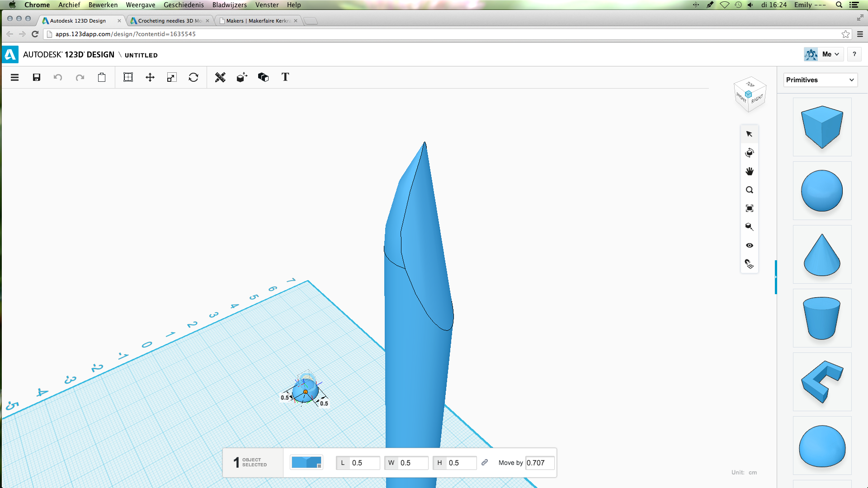Open the hamburger main menu
The width and height of the screenshot is (868, 488).
click(x=15, y=77)
